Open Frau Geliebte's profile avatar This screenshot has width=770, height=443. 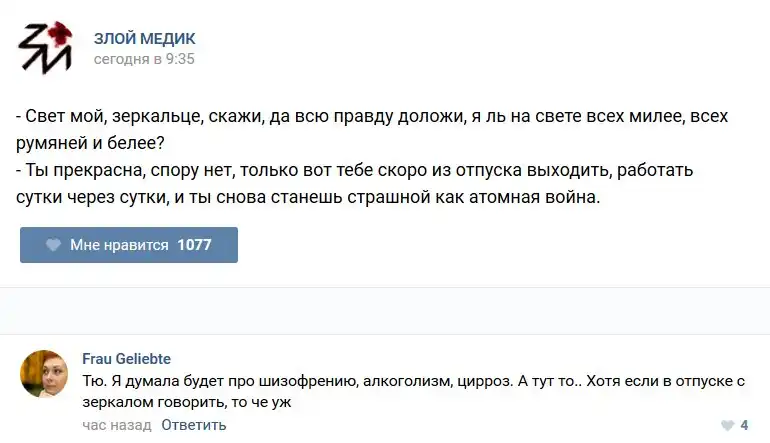pos(44,374)
